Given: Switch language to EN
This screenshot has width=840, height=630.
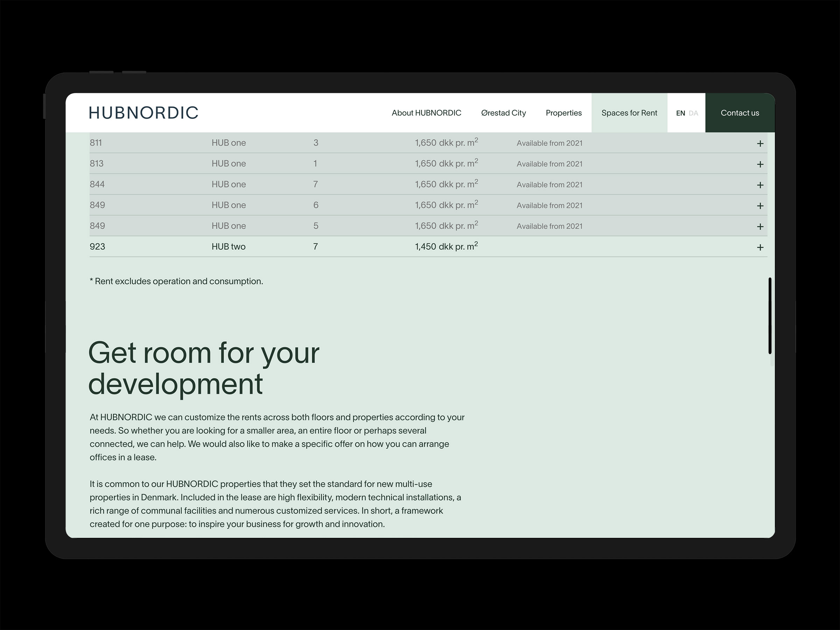Looking at the screenshot, I should [680, 113].
